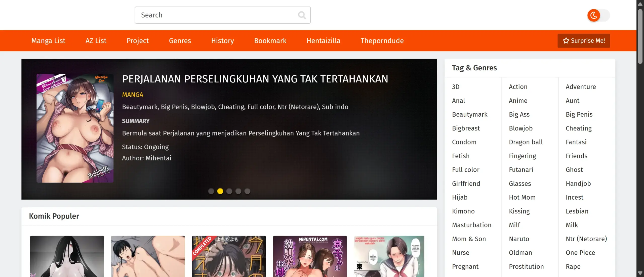The height and width of the screenshot is (277, 644).
Task: Browse the Naruto tag
Action: click(519, 239)
